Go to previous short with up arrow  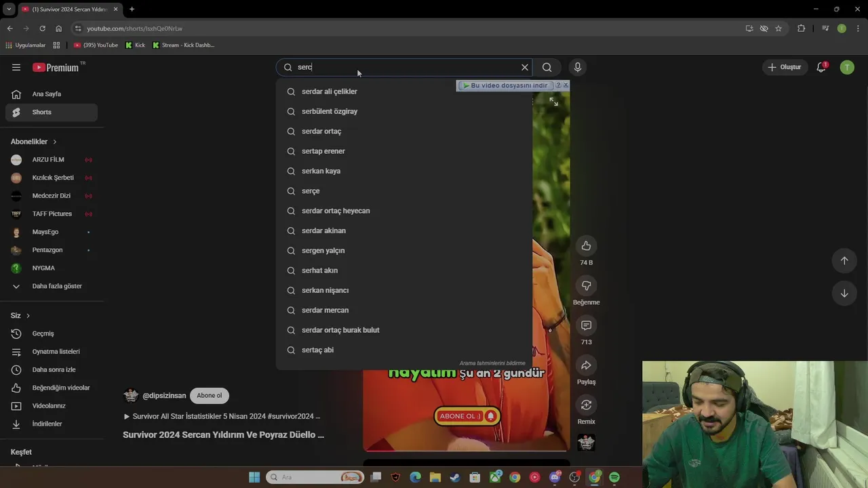844,261
